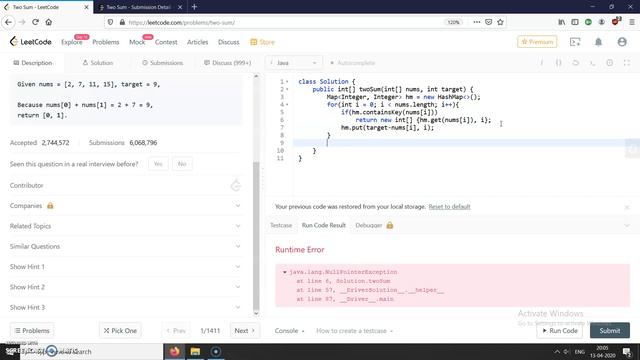Go to the Next problem

(244, 331)
